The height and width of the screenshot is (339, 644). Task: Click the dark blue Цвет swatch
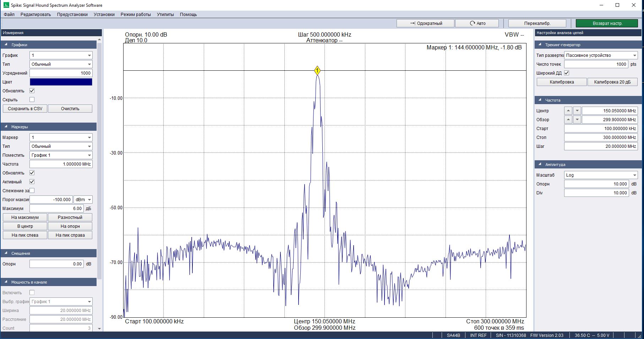[x=61, y=82]
